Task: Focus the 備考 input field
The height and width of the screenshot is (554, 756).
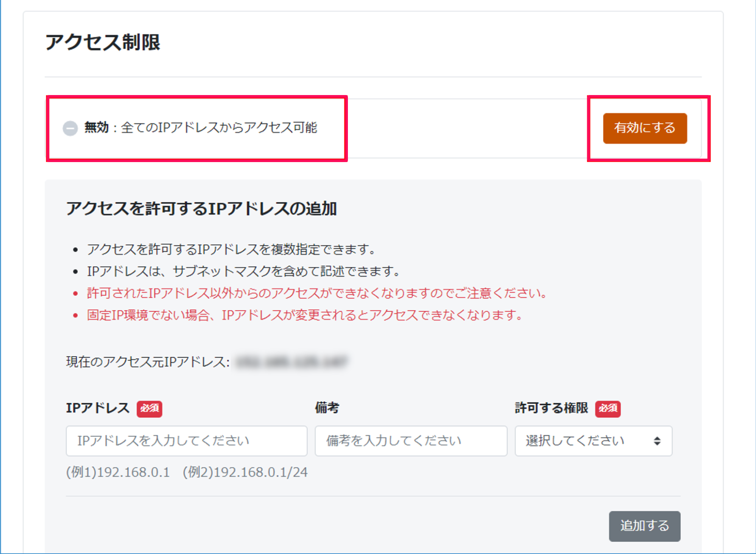Action: click(x=411, y=441)
